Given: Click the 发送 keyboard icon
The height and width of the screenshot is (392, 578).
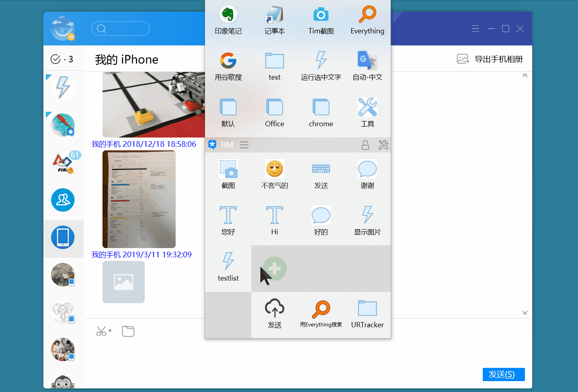Looking at the screenshot, I should [x=321, y=169].
